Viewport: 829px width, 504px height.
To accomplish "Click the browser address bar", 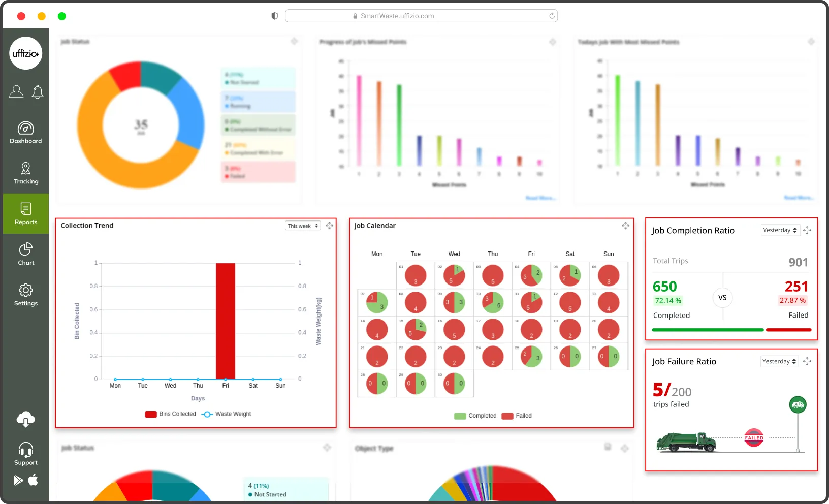I will point(421,16).
